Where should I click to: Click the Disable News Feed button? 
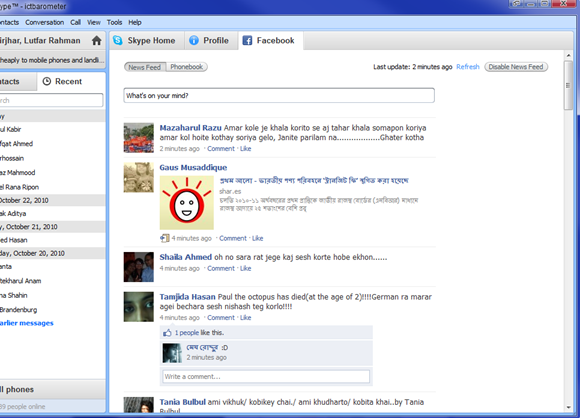516,67
